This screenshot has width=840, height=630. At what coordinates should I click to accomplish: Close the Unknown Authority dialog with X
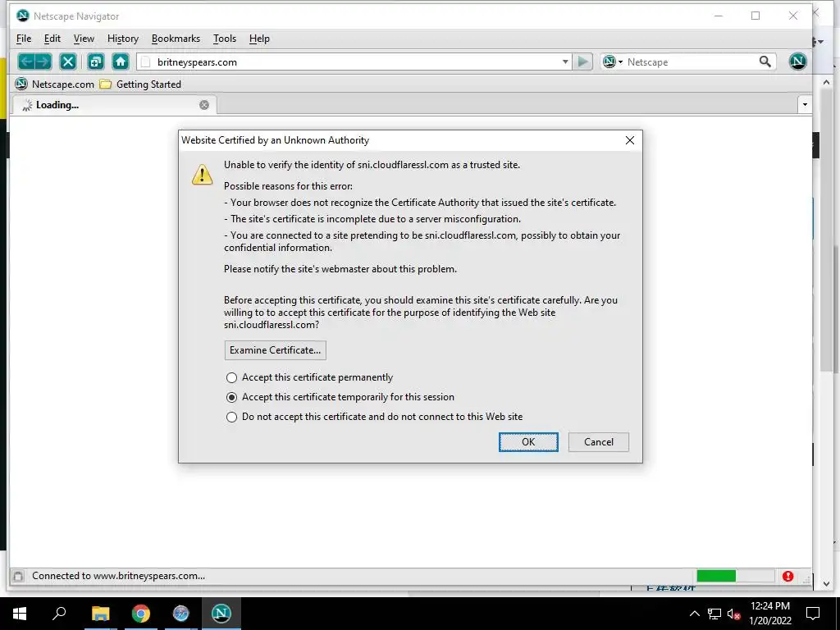coord(630,140)
